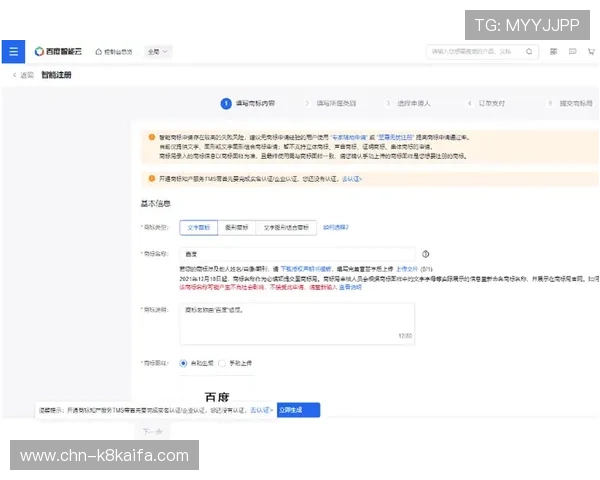The image size is (600, 480).
Task: Choose 图形商标 trademark type
Action: [x=236, y=228]
